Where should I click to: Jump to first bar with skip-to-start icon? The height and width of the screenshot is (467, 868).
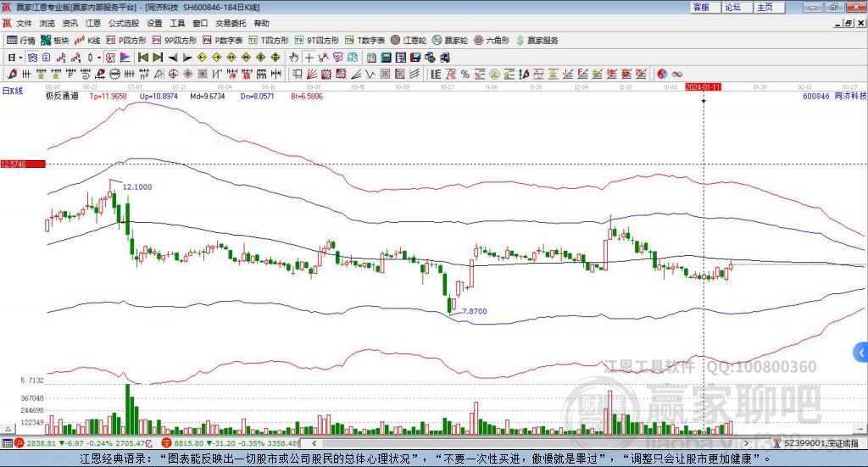[142, 58]
